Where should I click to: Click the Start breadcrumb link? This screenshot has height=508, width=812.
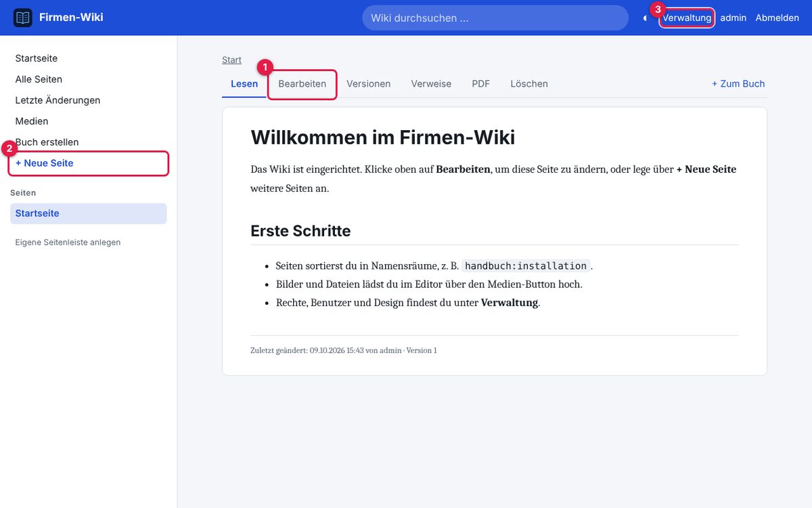click(231, 60)
